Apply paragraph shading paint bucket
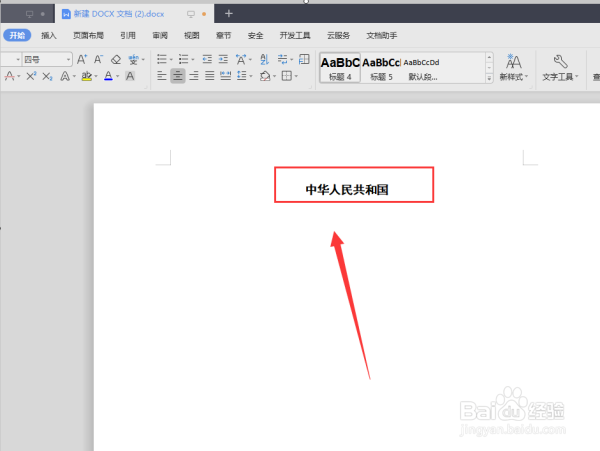Viewport: 600px width, 451px height. pyautogui.click(x=265, y=76)
